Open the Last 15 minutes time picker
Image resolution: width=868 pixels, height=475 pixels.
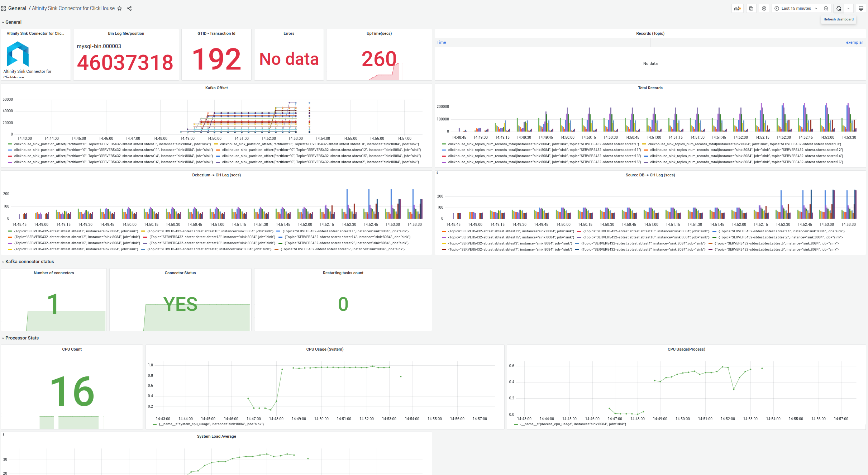click(796, 8)
